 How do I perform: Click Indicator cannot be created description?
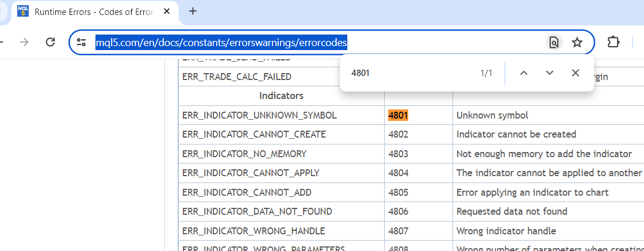click(516, 135)
